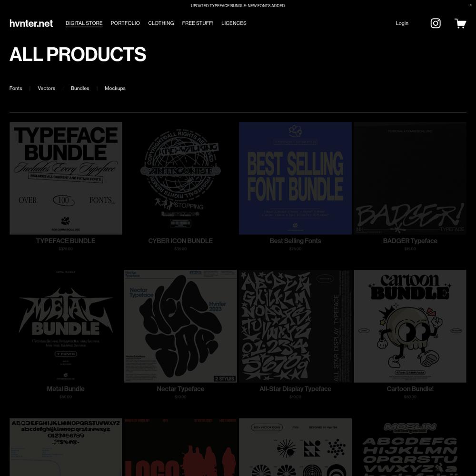The image size is (476, 476).
Task: Open the Licences page link
Action: tap(234, 23)
